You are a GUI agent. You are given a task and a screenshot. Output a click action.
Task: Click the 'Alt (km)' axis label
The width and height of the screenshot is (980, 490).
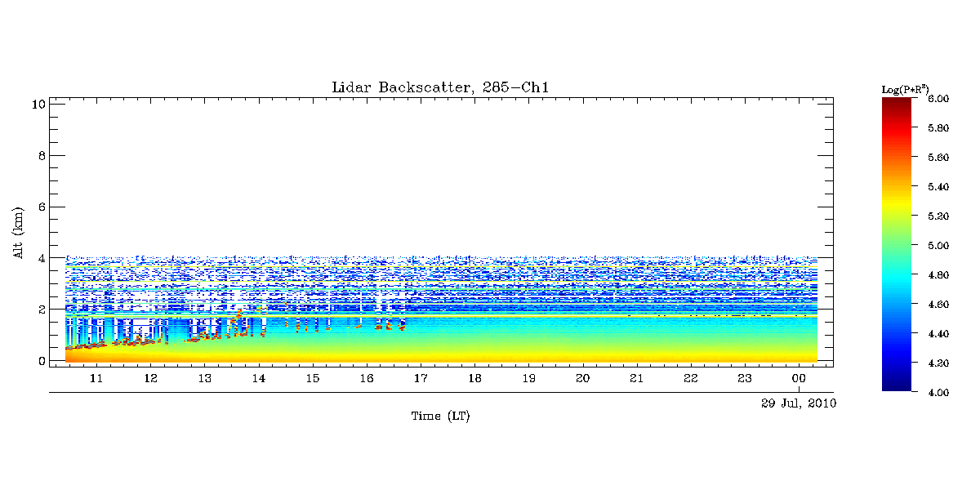click(x=18, y=233)
